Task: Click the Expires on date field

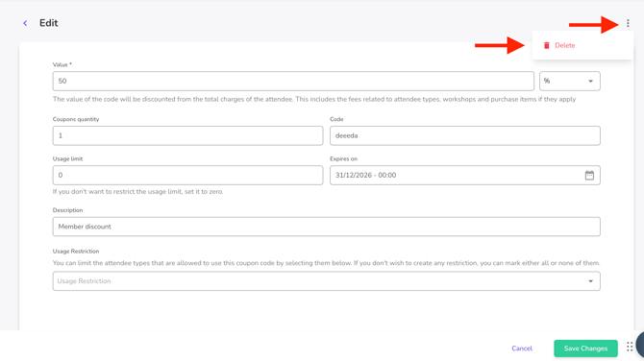Action: point(465,175)
